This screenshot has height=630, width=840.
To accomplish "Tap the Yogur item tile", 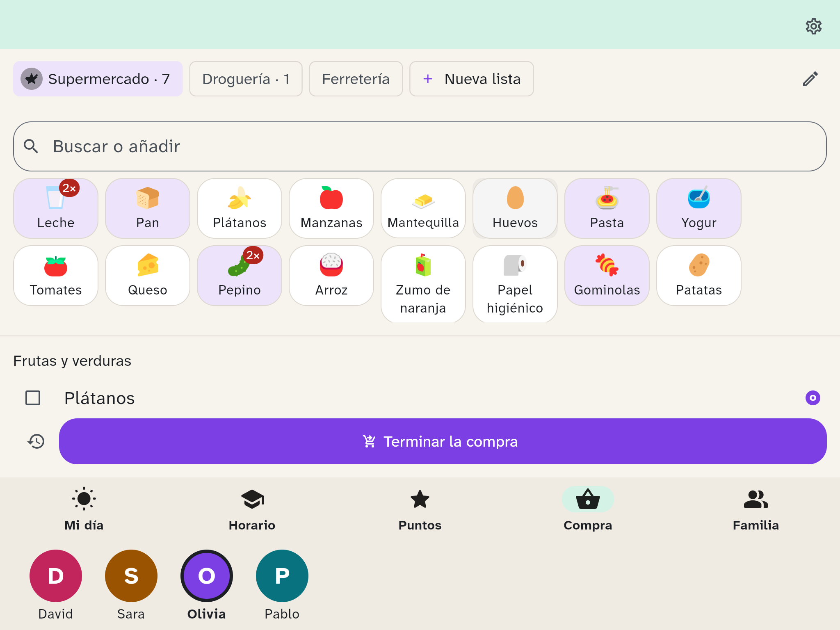I will (x=699, y=208).
